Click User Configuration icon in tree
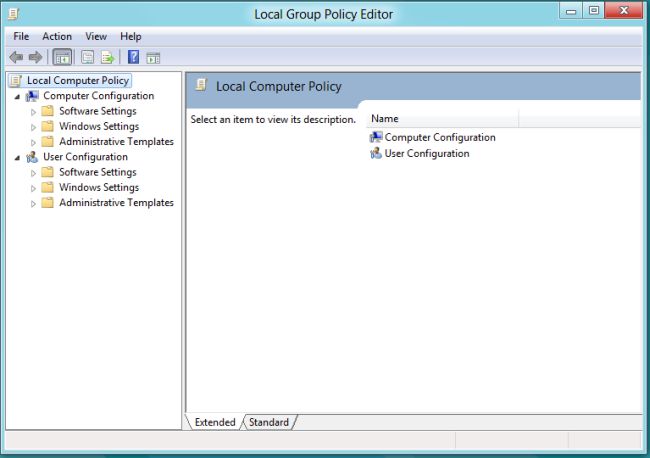Image resolution: width=650 pixels, height=458 pixels. (32, 157)
